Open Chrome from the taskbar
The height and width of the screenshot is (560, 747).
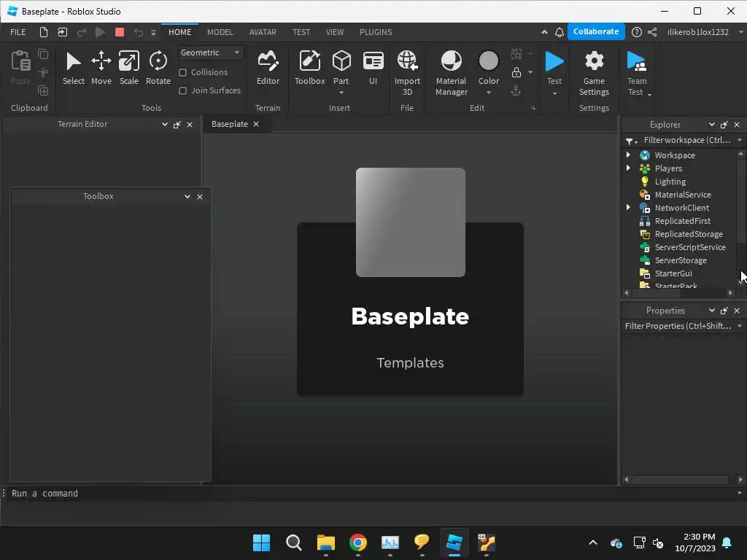point(357,542)
